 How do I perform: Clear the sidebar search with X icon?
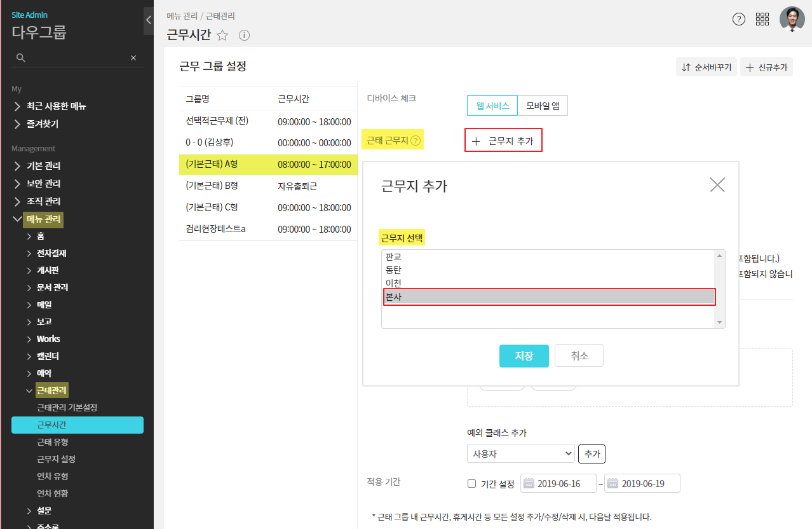(133, 58)
